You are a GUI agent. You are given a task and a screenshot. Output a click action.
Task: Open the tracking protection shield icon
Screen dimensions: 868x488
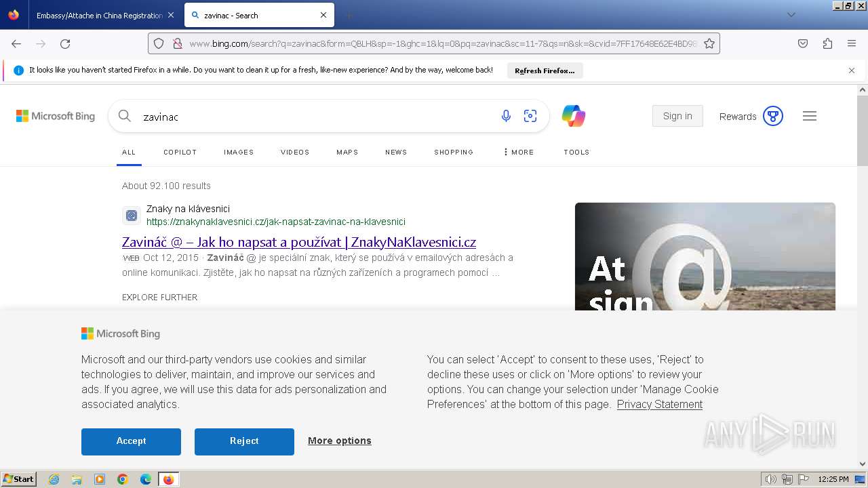159,43
